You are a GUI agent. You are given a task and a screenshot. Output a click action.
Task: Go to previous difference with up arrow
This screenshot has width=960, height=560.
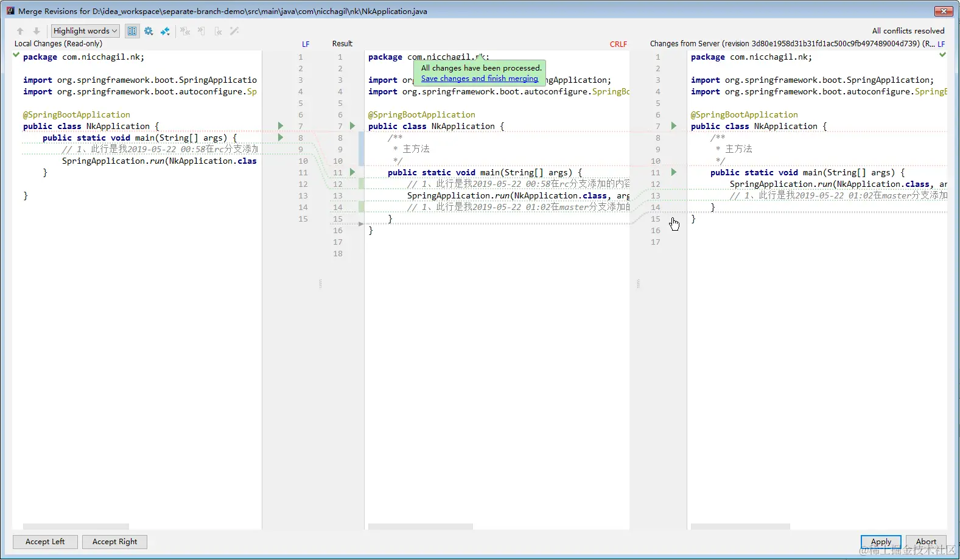(x=20, y=31)
